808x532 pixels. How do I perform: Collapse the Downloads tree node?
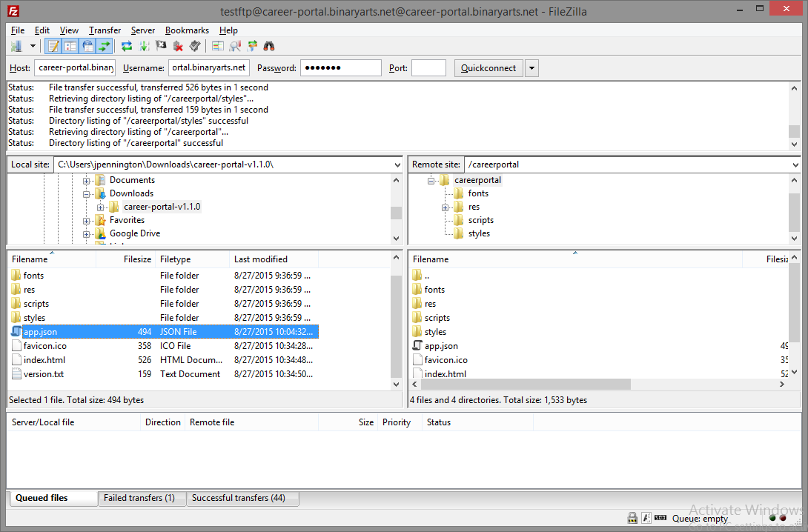tap(87, 194)
